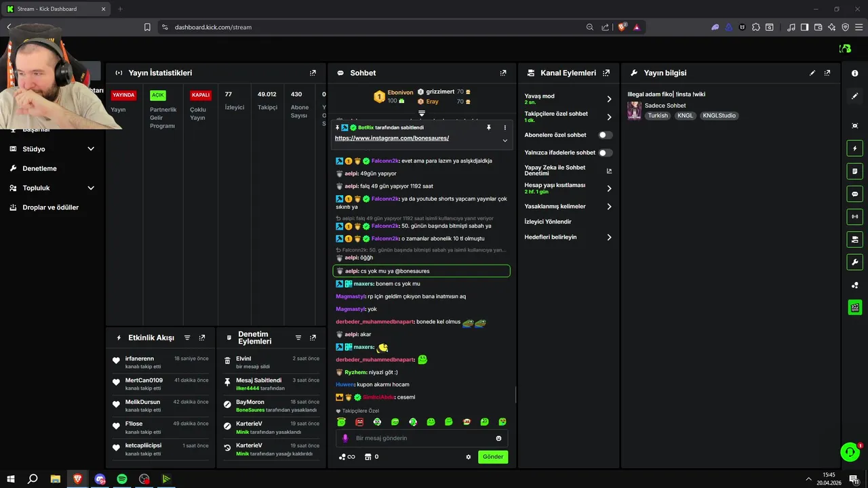
Task: Edit stream info with Yayın bilgisi pencil
Action: (812, 73)
